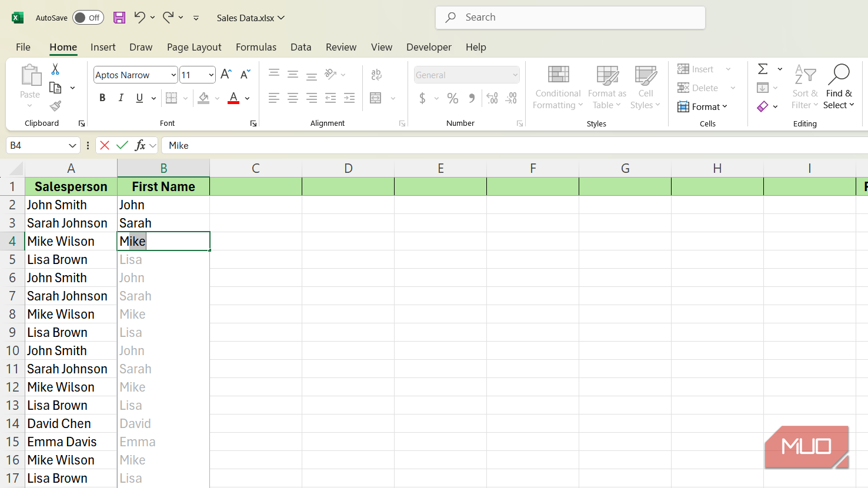Screen dimensions: 868x488
Task: Toggle Top Align for cells
Action: (274, 74)
